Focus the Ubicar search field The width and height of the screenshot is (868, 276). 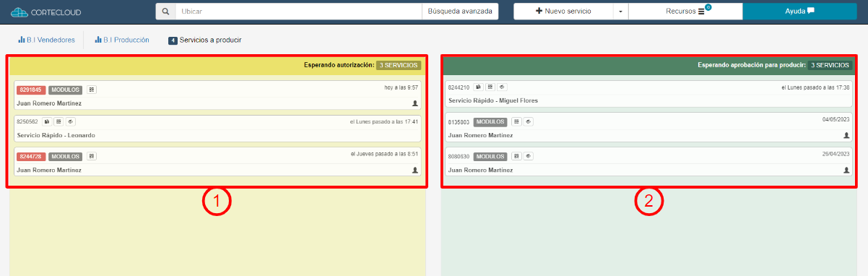tap(298, 12)
